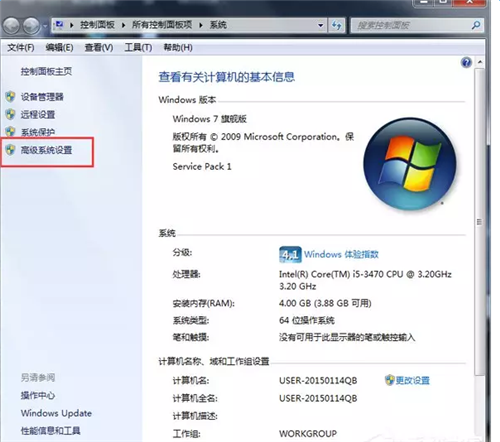Image resolution: width=500 pixels, height=442 pixels.
Task: Open 设备管理器 from the sidebar
Action: tap(42, 97)
